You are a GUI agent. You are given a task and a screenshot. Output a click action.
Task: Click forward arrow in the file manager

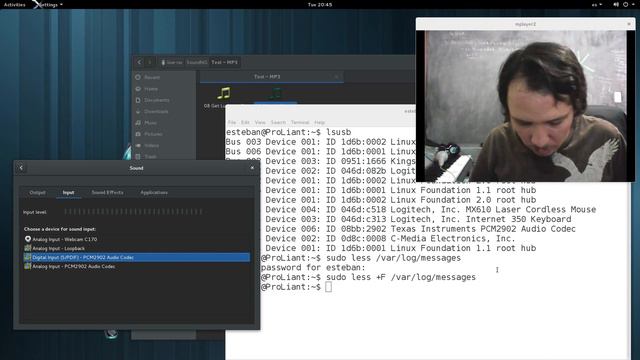click(x=150, y=62)
